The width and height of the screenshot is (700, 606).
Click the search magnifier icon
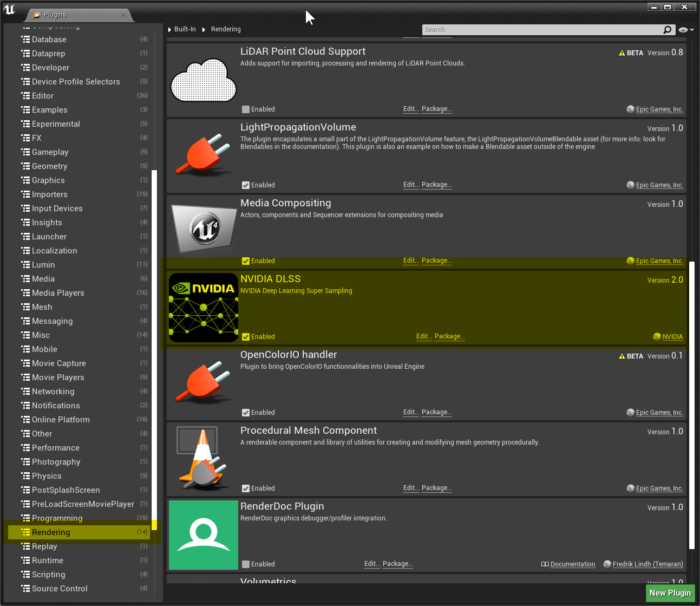[668, 30]
